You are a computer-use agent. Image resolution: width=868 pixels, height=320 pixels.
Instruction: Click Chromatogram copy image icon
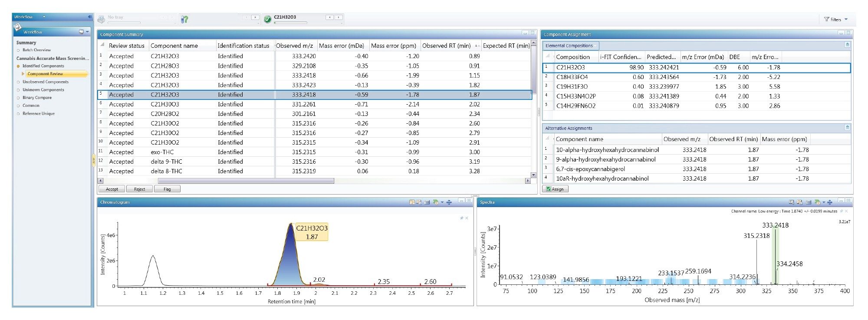pyautogui.click(x=419, y=202)
